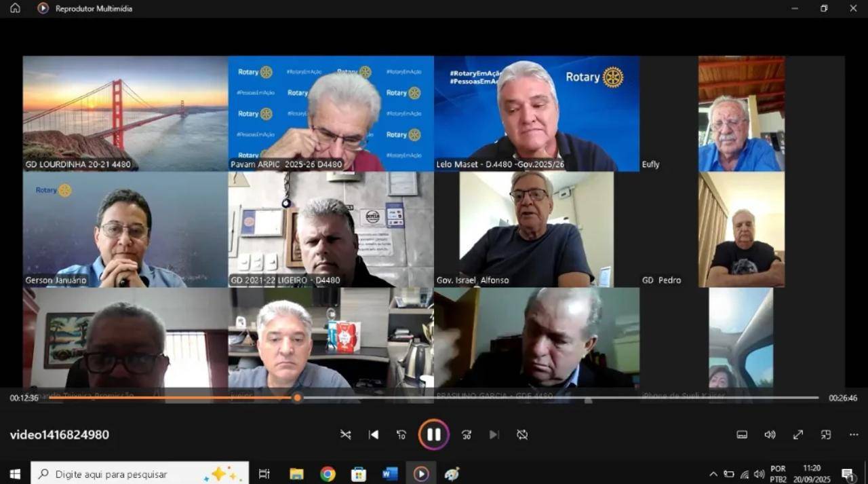
Task: Go to previous track
Action: pyautogui.click(x=374, y=434)
